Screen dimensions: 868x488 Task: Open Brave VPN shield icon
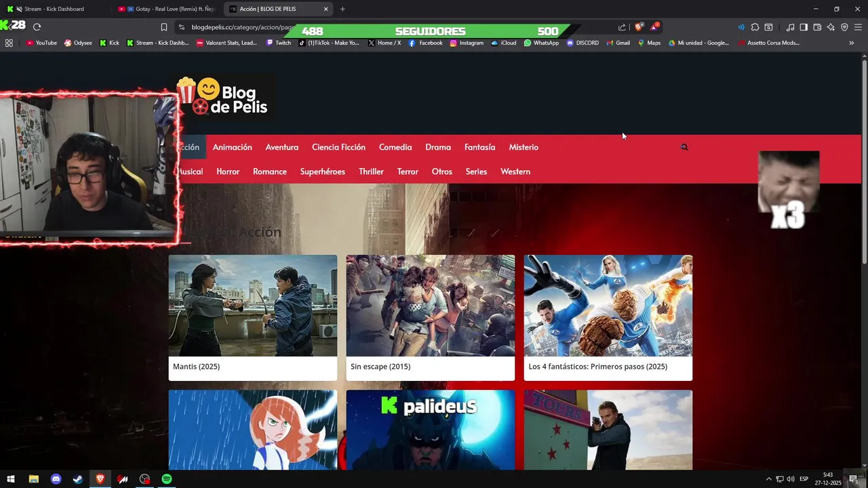844,27
